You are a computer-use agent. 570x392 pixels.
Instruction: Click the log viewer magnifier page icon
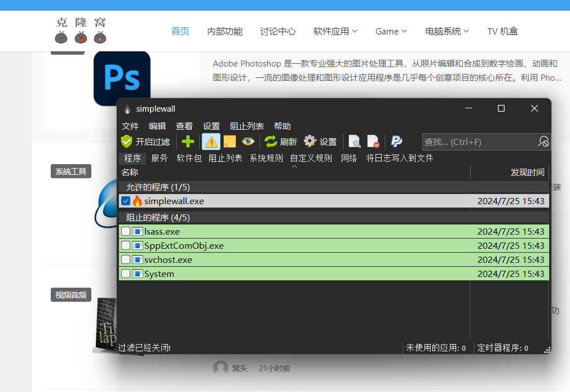click(355, 142)
